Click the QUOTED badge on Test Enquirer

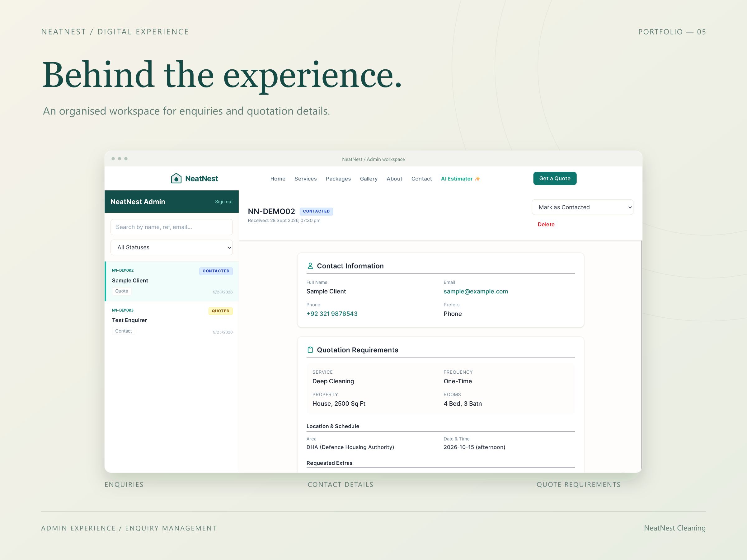(220, 311)
